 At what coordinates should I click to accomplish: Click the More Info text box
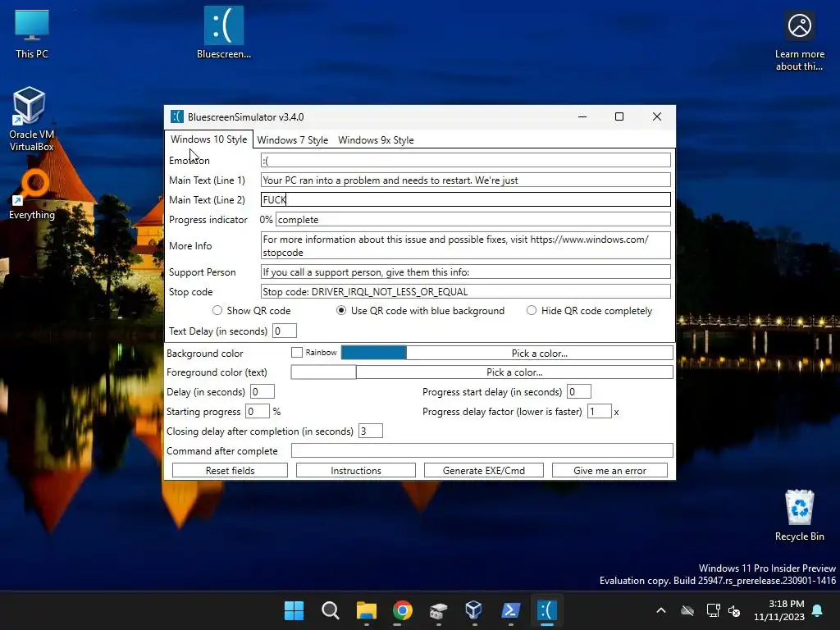click(466, 245)
